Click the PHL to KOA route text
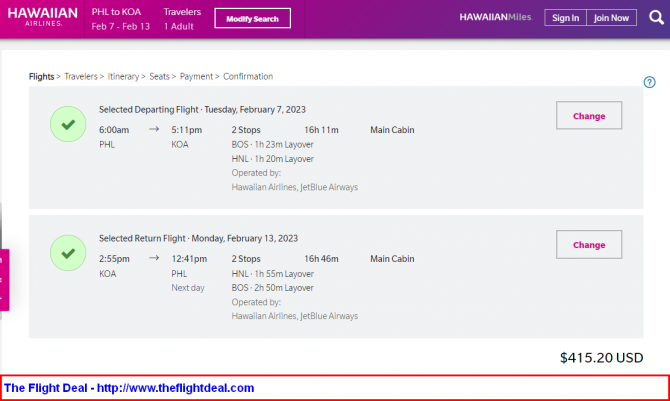 pyautogui.click(x=116, y=12)
